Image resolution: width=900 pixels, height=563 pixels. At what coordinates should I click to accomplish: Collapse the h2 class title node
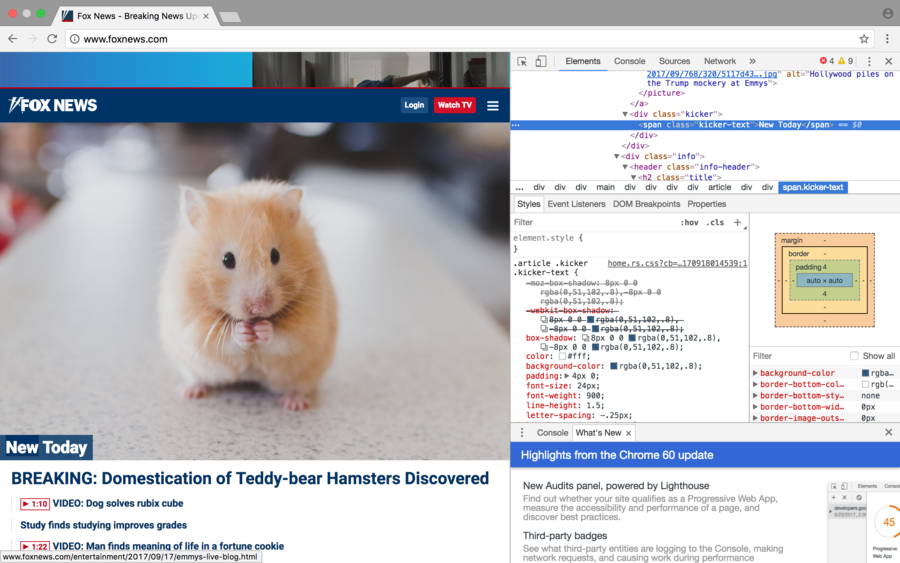click(634, 177)
